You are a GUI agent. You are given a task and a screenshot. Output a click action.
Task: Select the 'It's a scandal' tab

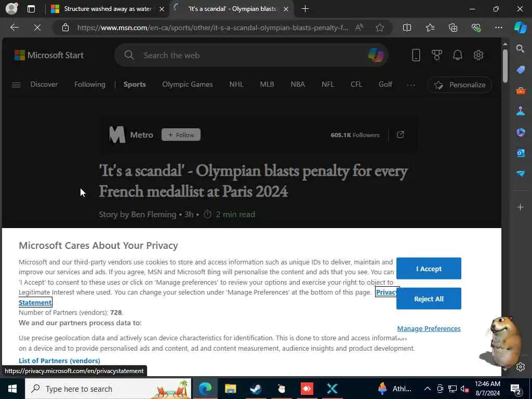pyautogui.click(x=232, y=9)
